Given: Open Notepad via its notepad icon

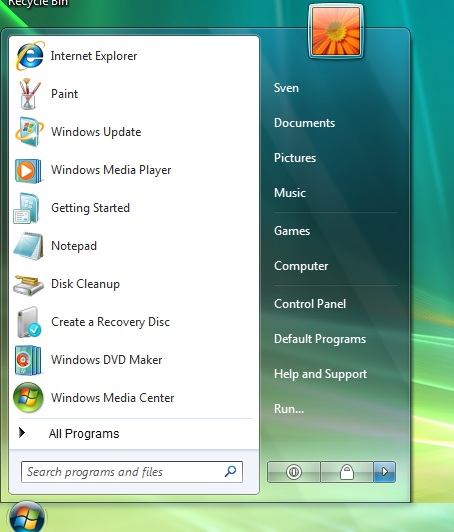Looking at the screenshot, I should (29, 246).
